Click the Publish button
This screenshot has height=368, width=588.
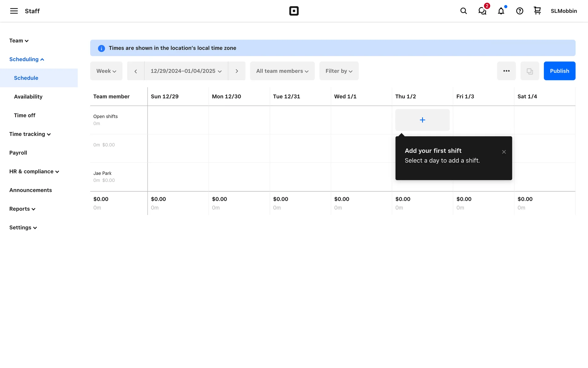[x=559, y=71]
